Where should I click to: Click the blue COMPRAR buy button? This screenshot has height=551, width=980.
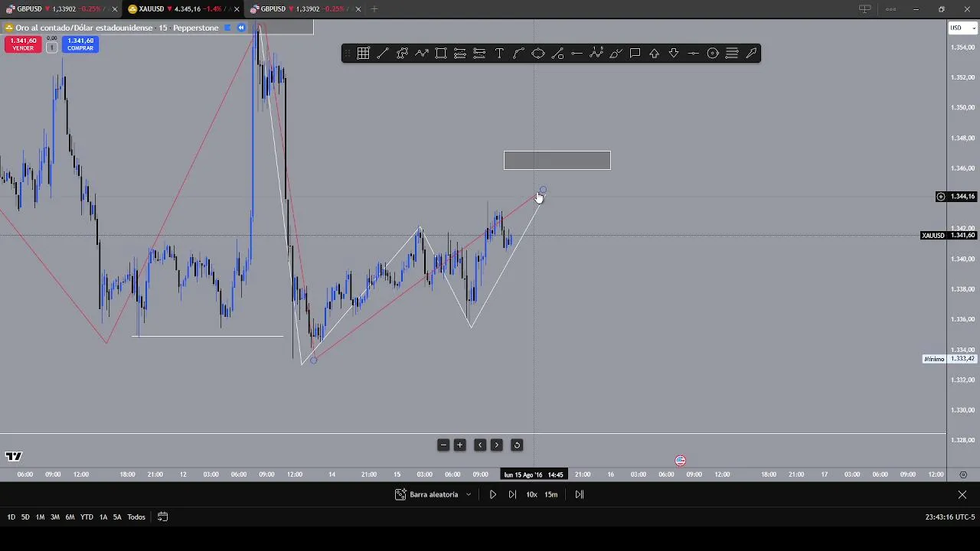pos(80,44)
